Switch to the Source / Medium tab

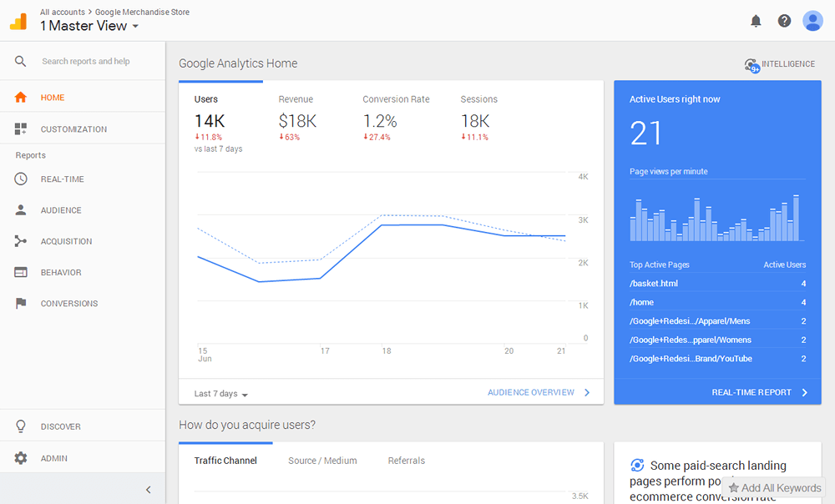[322, 461]
